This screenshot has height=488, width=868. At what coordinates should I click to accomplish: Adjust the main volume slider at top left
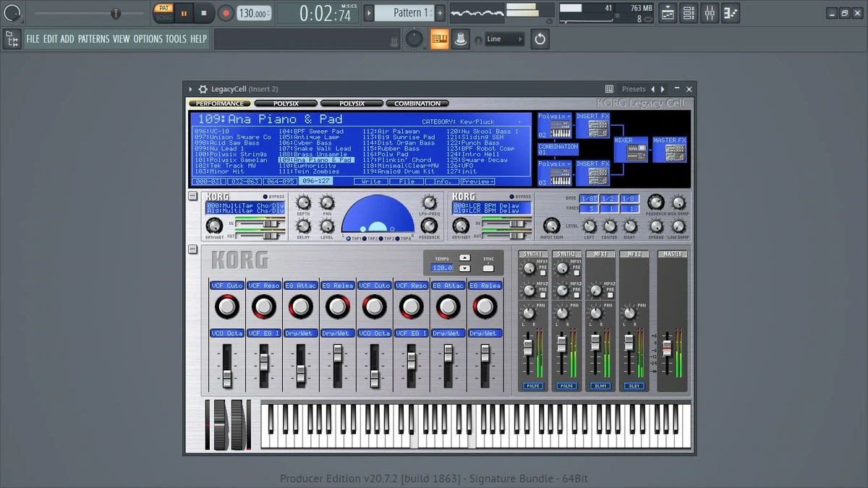(116, 14)
